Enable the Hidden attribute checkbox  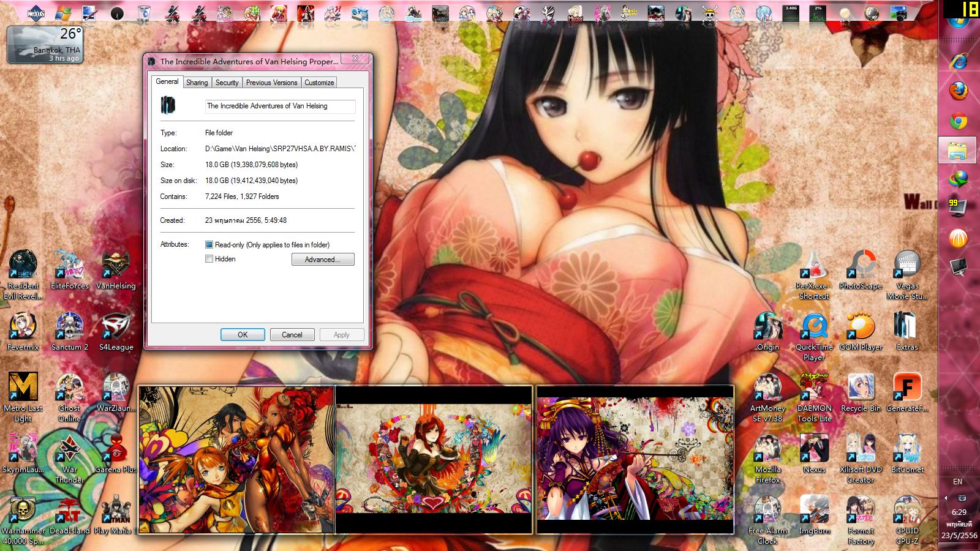(209, 259)
